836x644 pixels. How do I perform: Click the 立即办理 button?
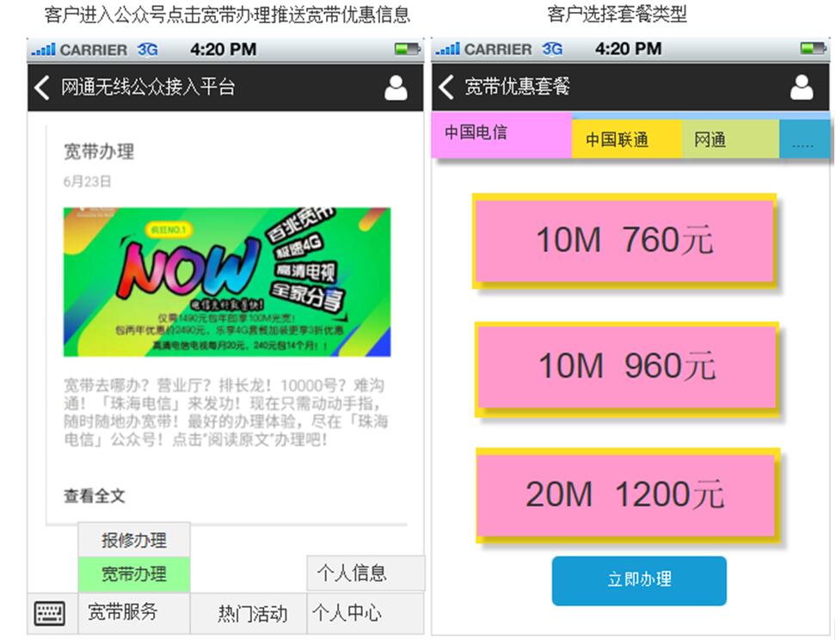point(639,580)
